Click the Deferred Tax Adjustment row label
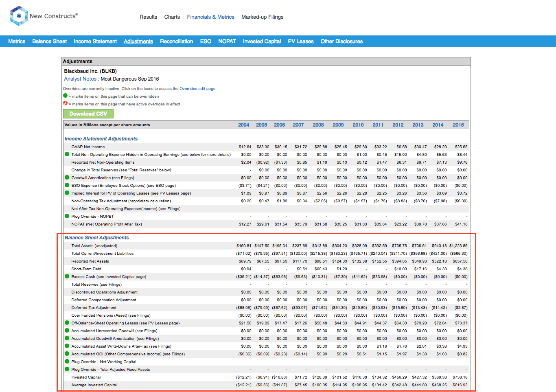Image resolution: width=556 pixels, height=392 pixels. point(94,308)
